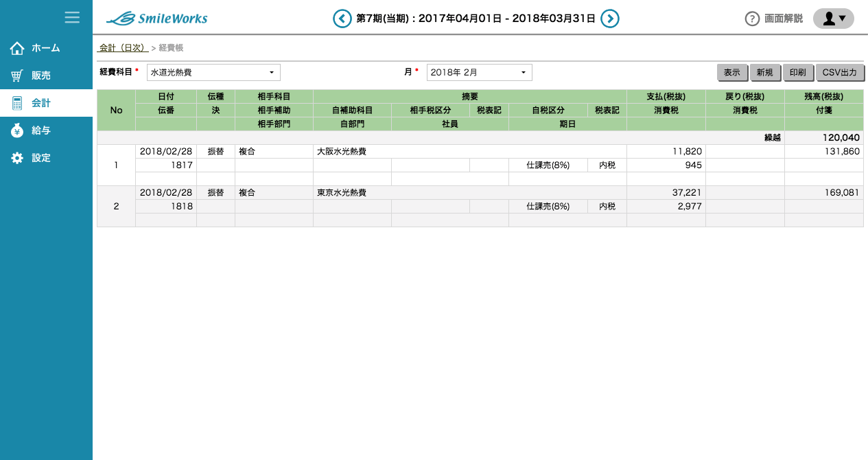Open 設定 in the sidebar
This screenshot has width=868, height=460.
click(x=46, y=158)
